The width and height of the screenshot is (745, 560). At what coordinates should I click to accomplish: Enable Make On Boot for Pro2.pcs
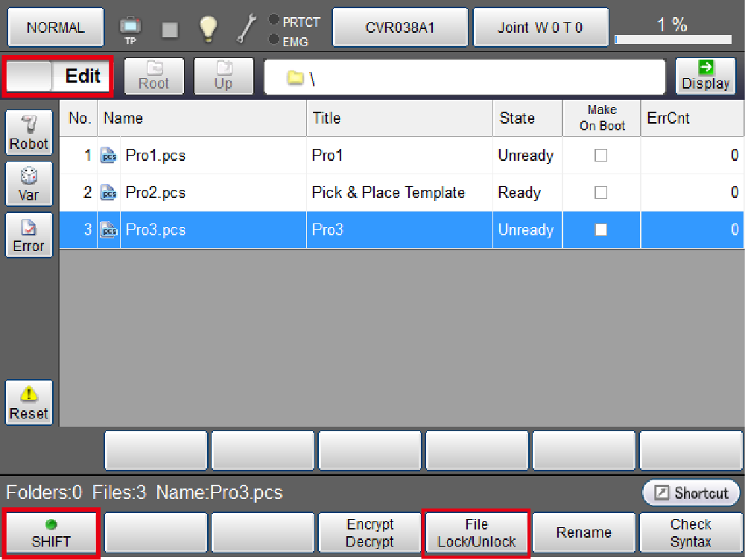pyautogui.click(x=600, y=193)
